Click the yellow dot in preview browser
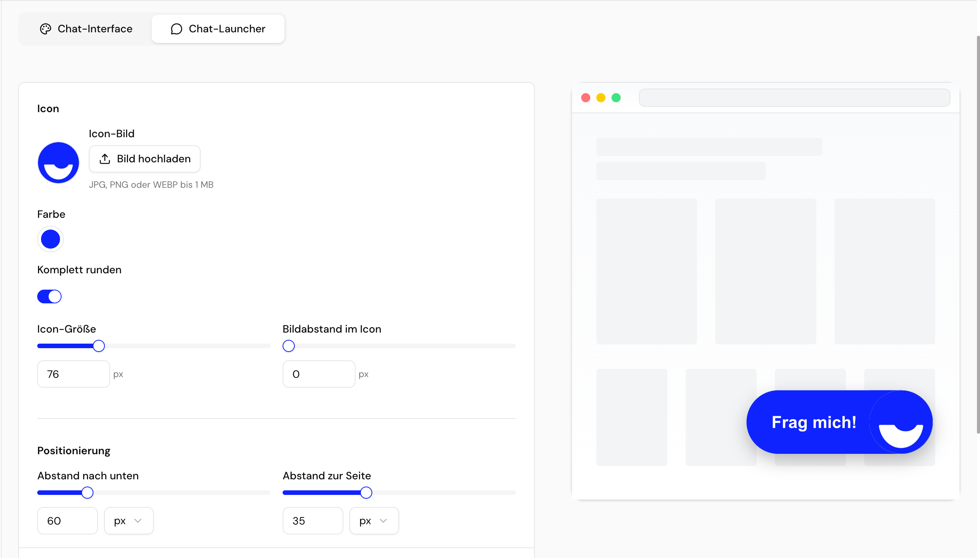This screenshot has height=558, width=980. coord(601,98)
